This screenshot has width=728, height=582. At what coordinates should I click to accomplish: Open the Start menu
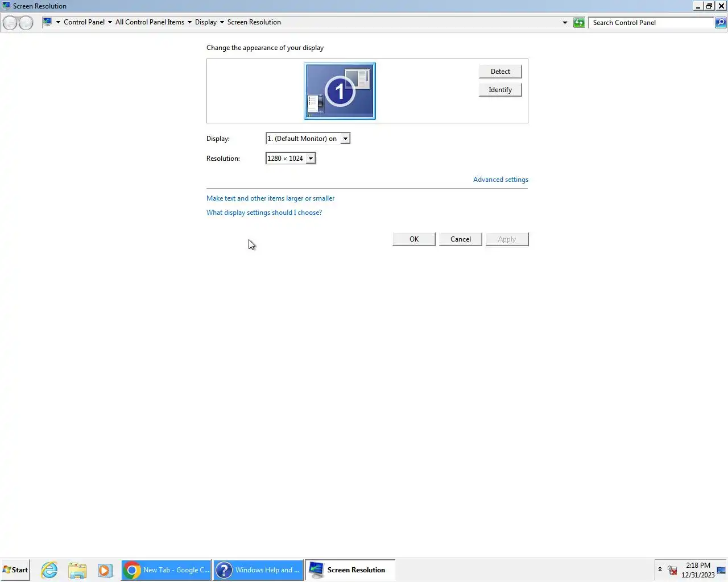15,570
